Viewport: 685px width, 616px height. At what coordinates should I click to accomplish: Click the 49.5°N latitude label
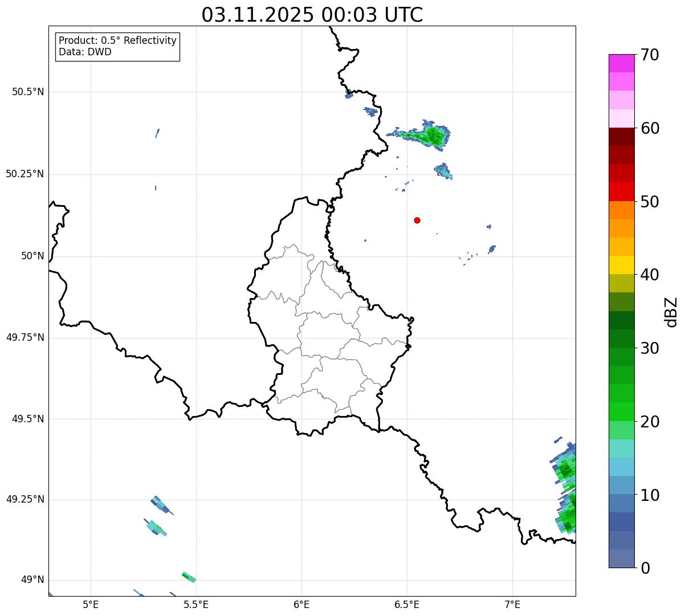28,419
